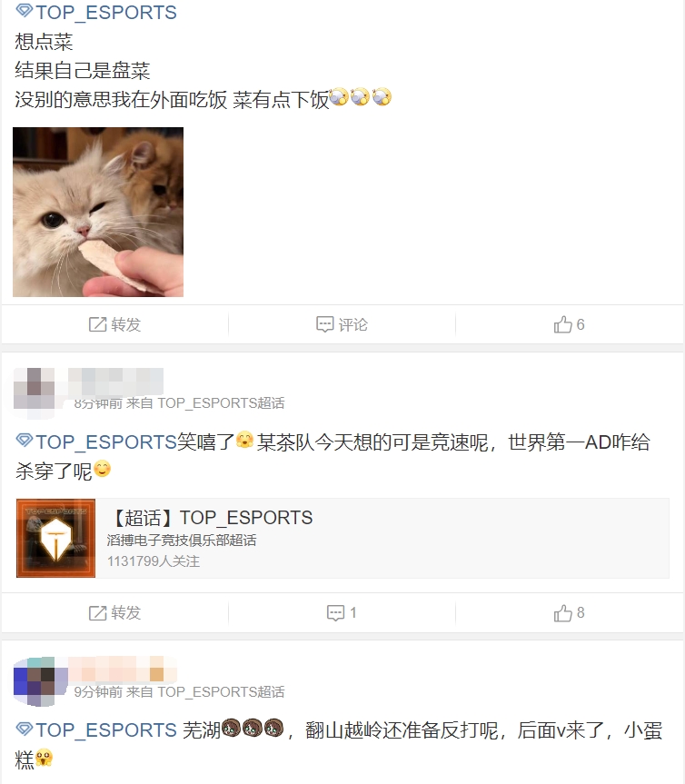Open the cat photo thumbnail

[98, 212]
